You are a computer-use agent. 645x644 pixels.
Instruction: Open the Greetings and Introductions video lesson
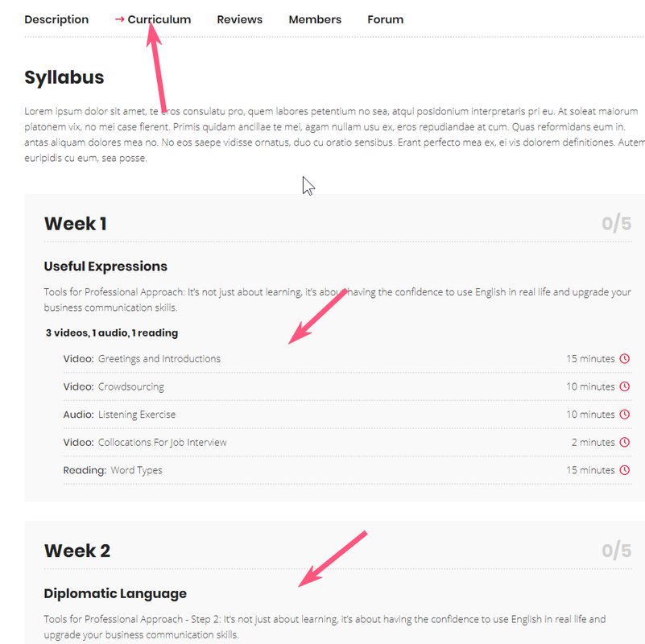[159, 358]
